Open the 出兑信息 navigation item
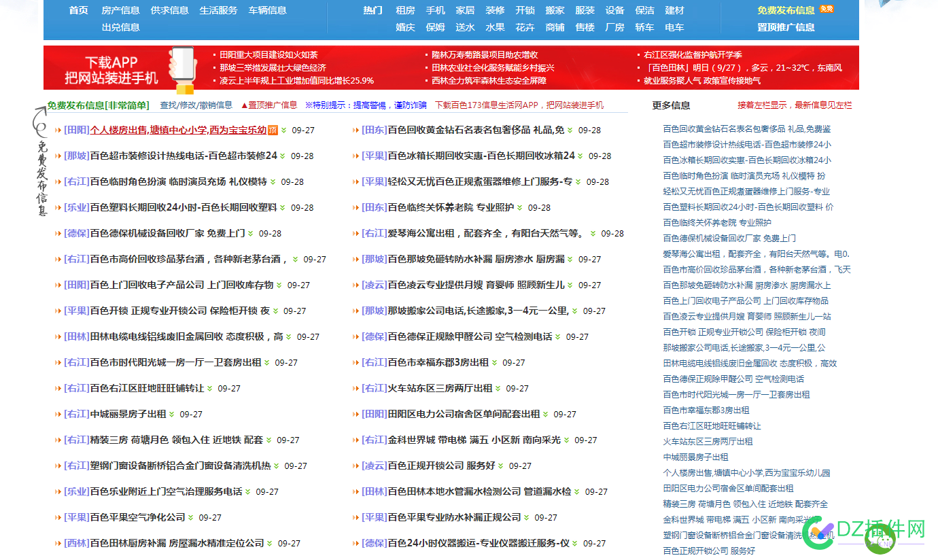938x560 pixels. 121,27
